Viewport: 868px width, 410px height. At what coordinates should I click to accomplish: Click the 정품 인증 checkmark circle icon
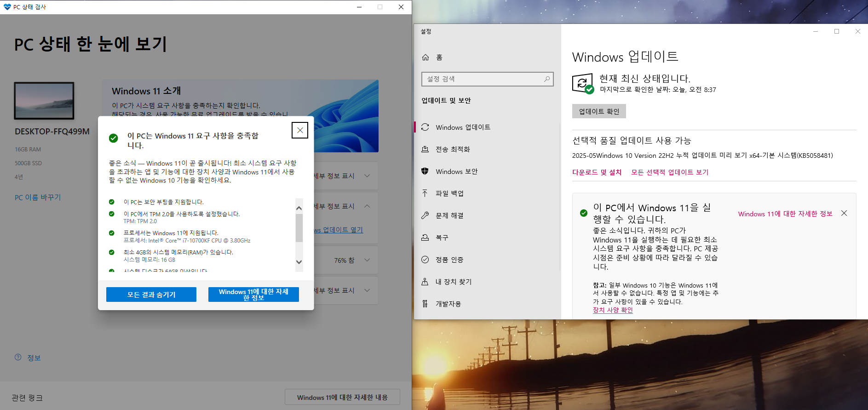click(x=425, y=260)
